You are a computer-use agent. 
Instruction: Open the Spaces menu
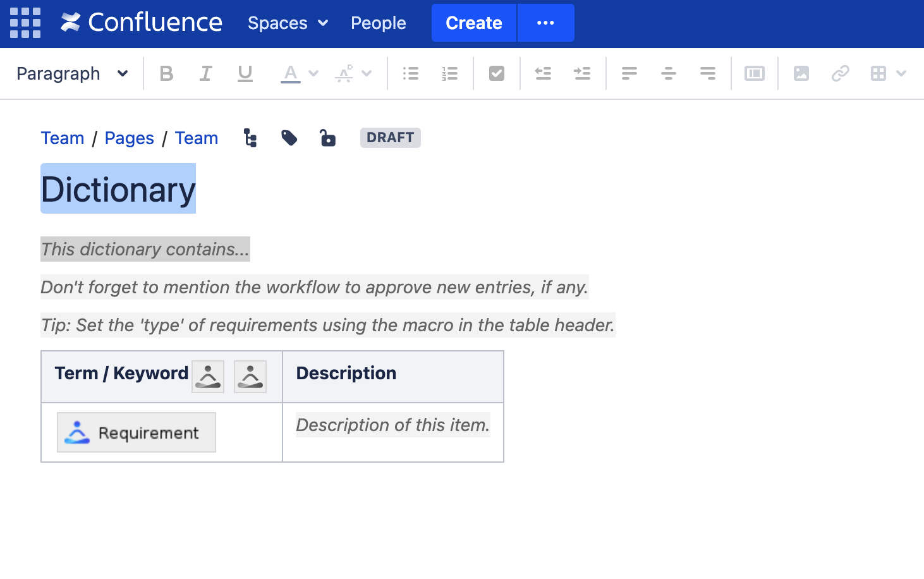[x=287, y=23]
